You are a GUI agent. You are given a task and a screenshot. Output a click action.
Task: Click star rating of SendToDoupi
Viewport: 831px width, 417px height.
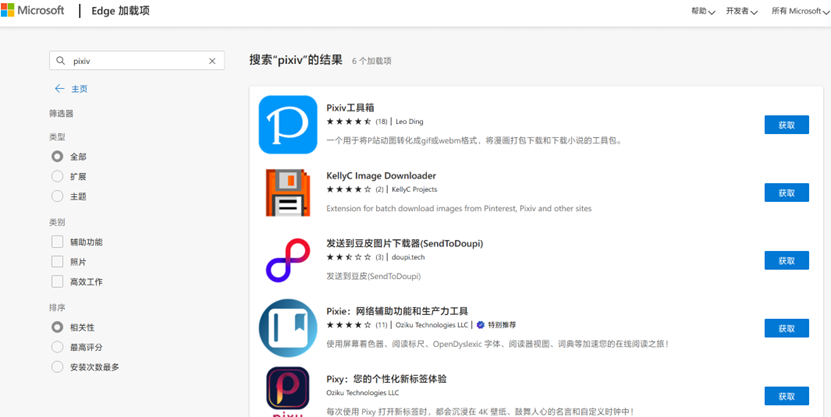coord(349,257)
